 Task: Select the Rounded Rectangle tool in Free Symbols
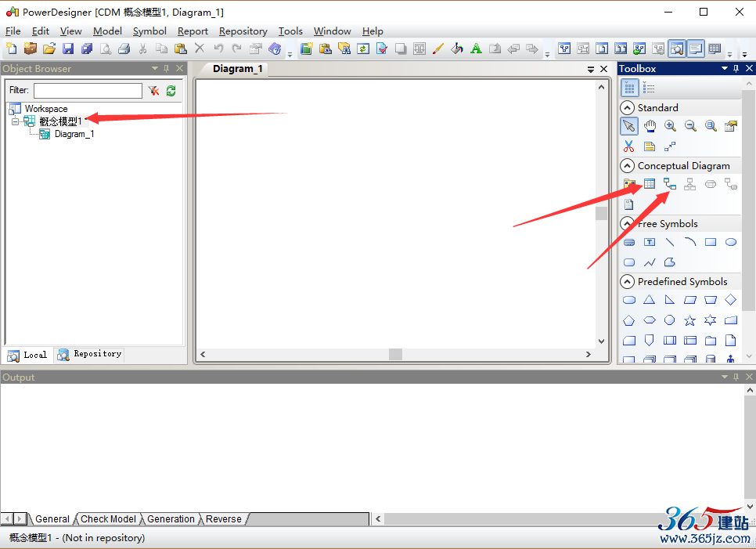tap(629, 262)
